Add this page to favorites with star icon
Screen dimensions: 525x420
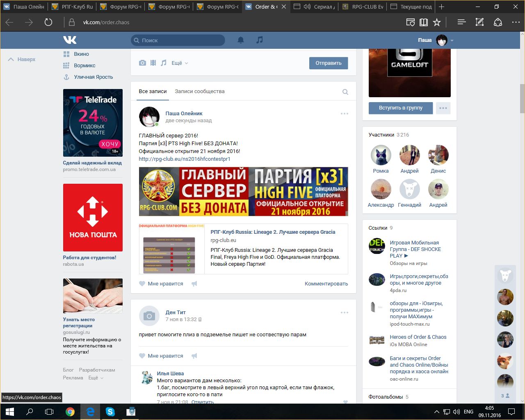pyautogui.click(x=437, y=22)
